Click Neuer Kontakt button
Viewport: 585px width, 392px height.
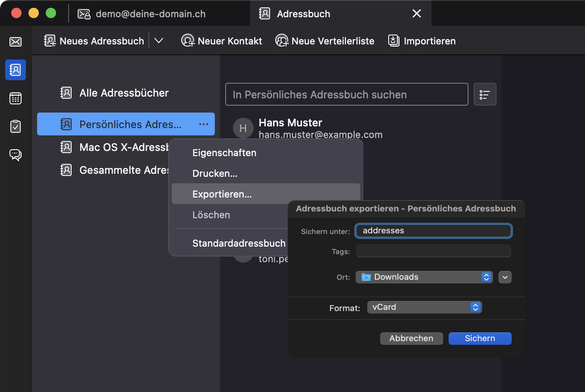222,41
